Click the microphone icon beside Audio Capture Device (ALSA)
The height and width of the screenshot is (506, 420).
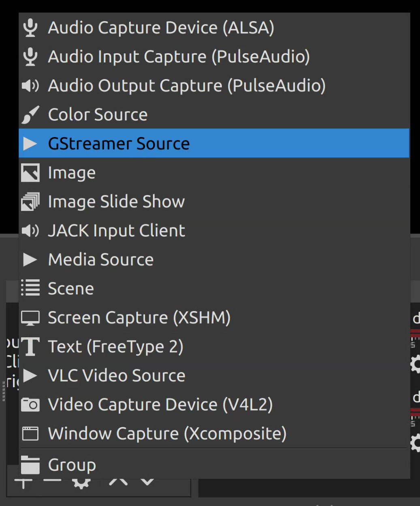(30, 27)
